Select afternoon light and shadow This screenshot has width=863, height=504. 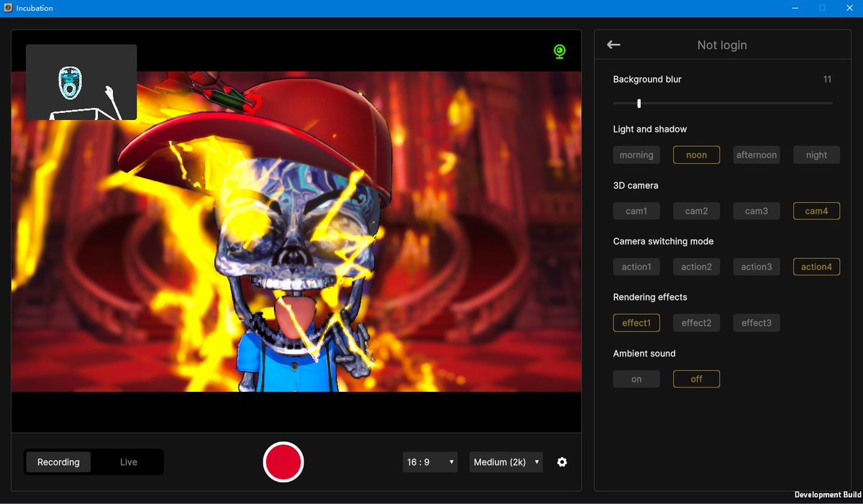click(x=757, y=155)
